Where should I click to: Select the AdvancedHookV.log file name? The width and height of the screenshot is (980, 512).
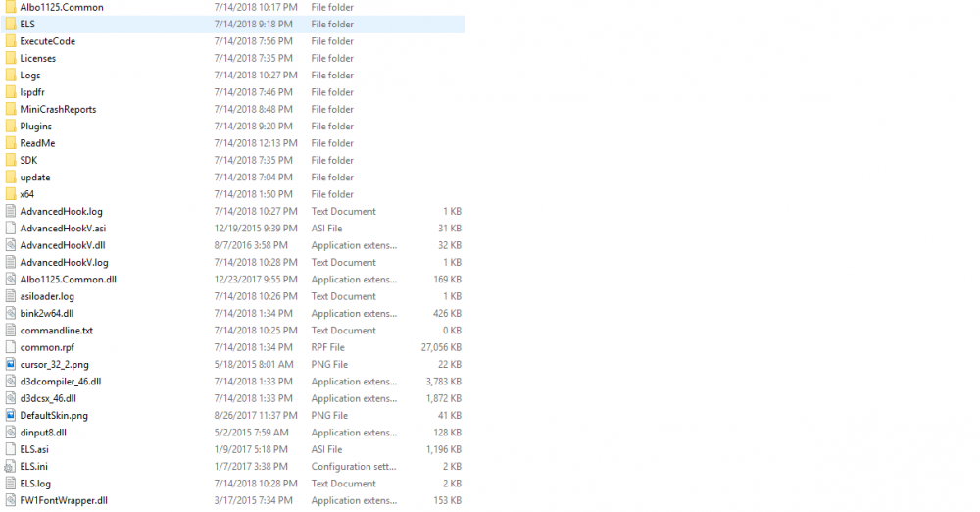(64, 262)
